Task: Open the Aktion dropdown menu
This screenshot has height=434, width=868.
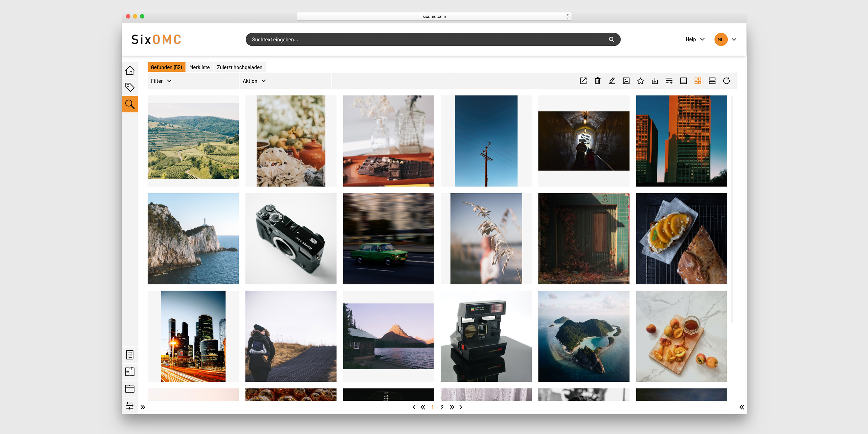Action: (x=254, y=81)
